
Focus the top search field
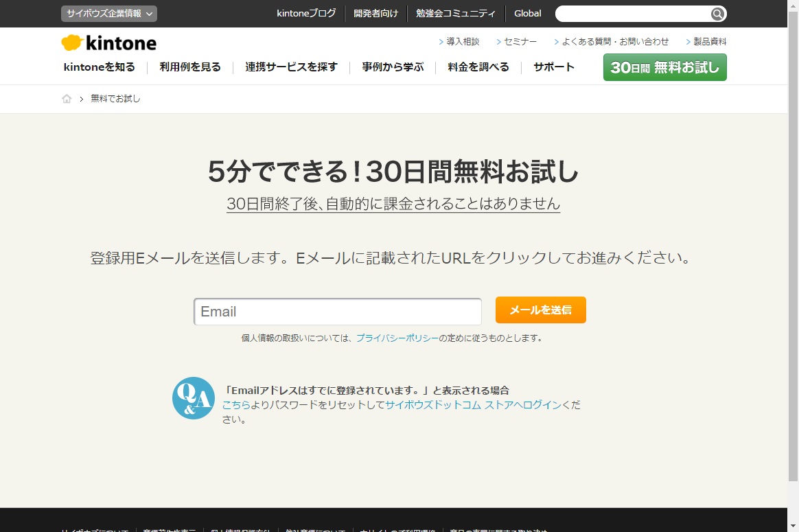pyautogui.click(x=633, y=14)
